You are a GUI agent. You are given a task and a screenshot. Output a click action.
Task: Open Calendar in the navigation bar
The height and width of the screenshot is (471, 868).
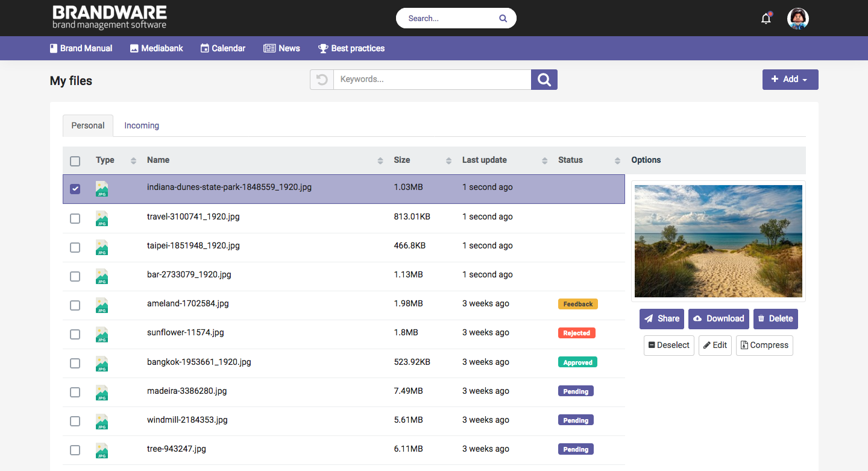point(223,48)
